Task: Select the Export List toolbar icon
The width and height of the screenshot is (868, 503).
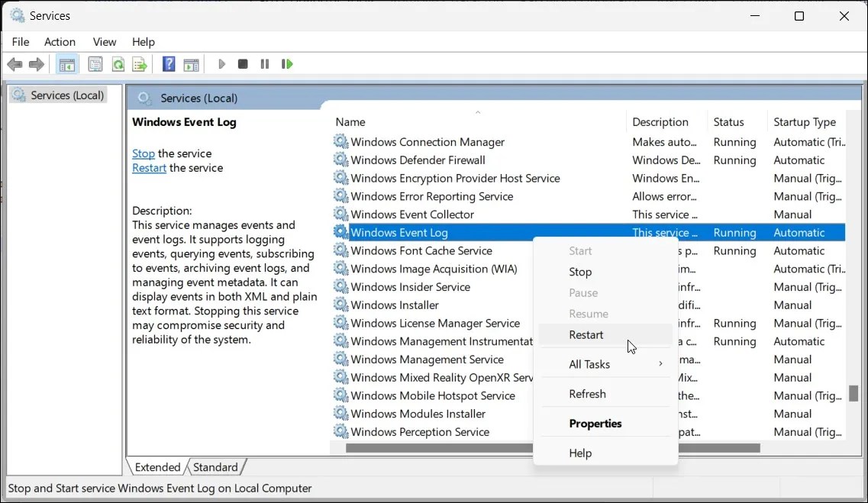Action: click(140, 64)
